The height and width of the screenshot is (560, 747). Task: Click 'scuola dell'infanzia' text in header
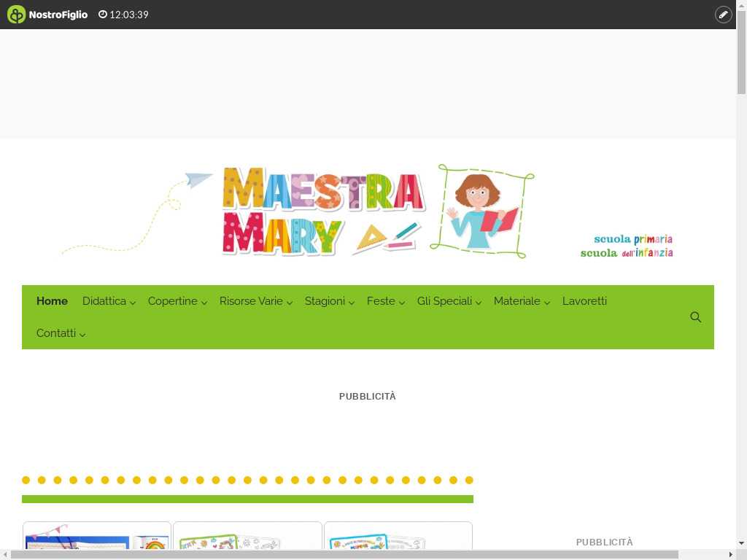[x=627, y=252]
